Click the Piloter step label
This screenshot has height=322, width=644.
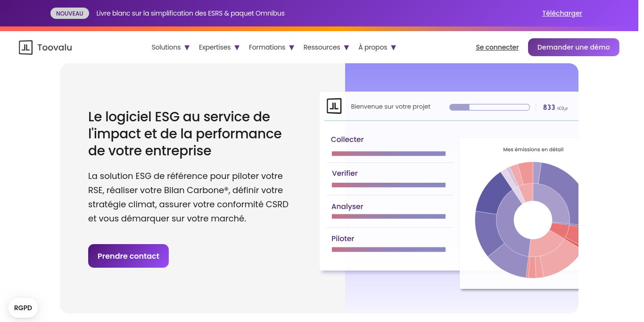click(x=343, y=238)
